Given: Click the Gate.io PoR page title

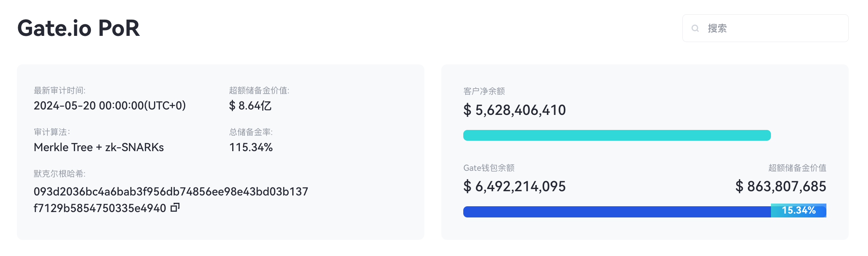Looking at the screenshot, I should (79, 28).
